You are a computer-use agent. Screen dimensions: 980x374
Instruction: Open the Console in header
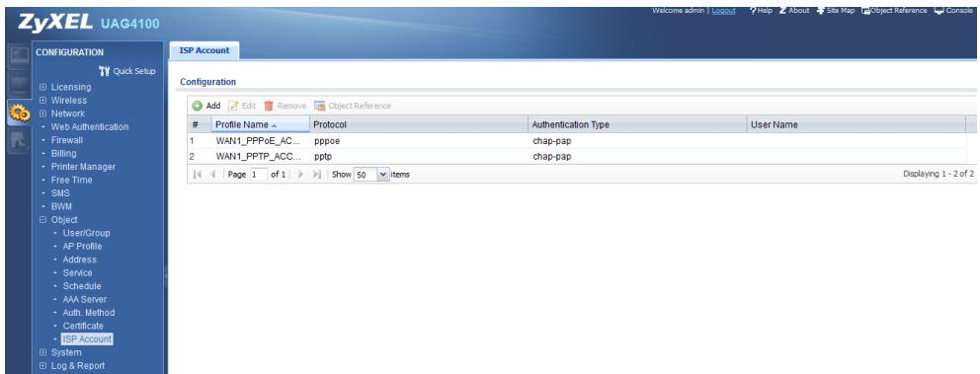[953, 11]
